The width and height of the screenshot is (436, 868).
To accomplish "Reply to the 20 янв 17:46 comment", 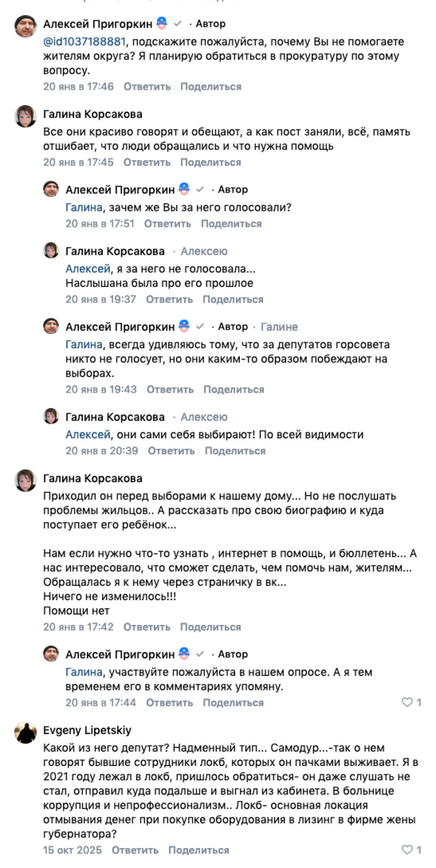I will pyautogui.click(x=147, y=86).
